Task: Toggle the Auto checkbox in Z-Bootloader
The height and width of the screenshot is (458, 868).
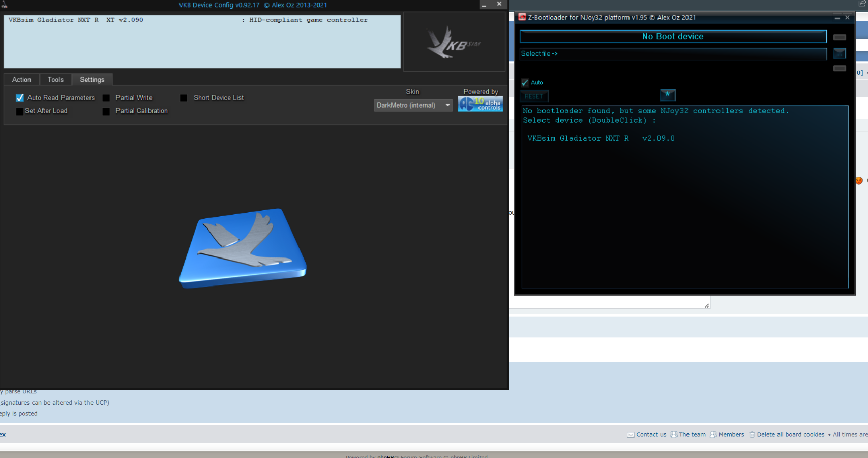Action: click(x=525, y=83)
